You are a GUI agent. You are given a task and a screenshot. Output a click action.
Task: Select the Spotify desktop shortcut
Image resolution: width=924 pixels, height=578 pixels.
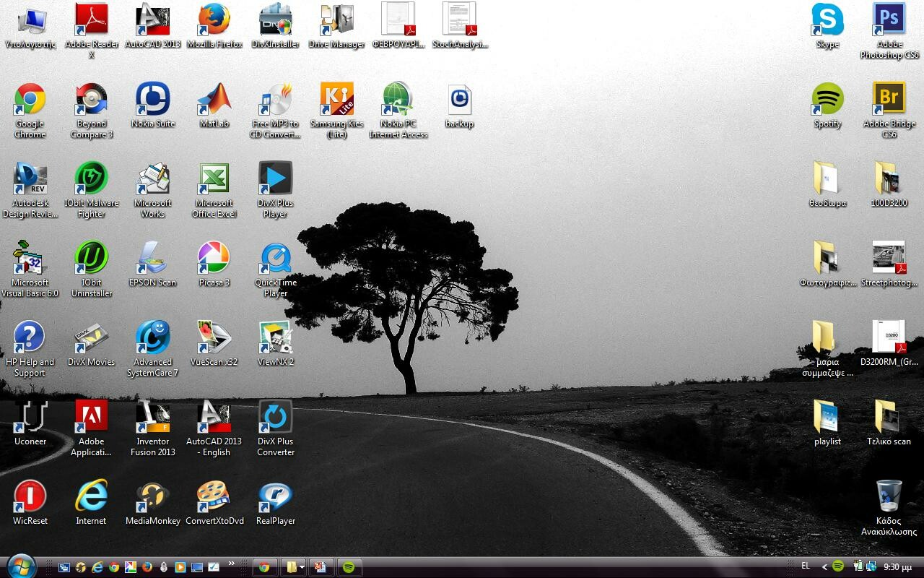click(828, 100)
